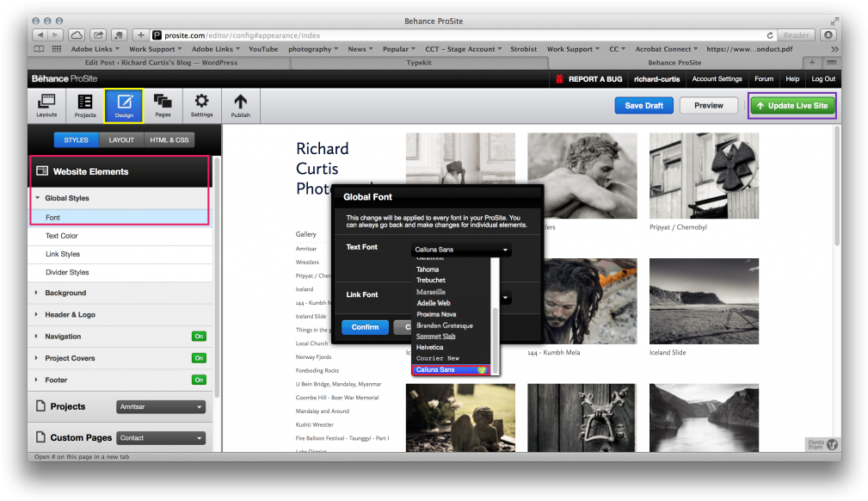Open the Pripyat / Chernobyl thumbnail

tap(704, 176)
